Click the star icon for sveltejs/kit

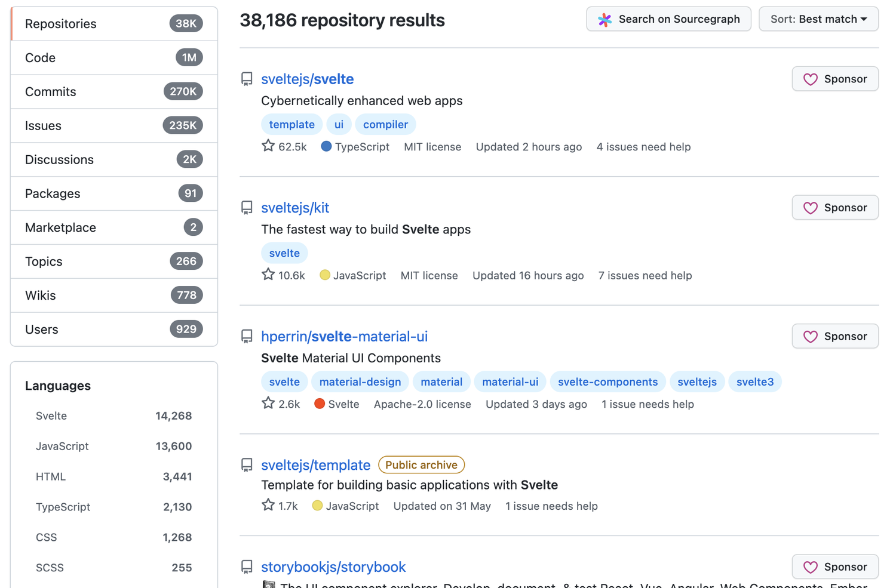click(268, 275)
